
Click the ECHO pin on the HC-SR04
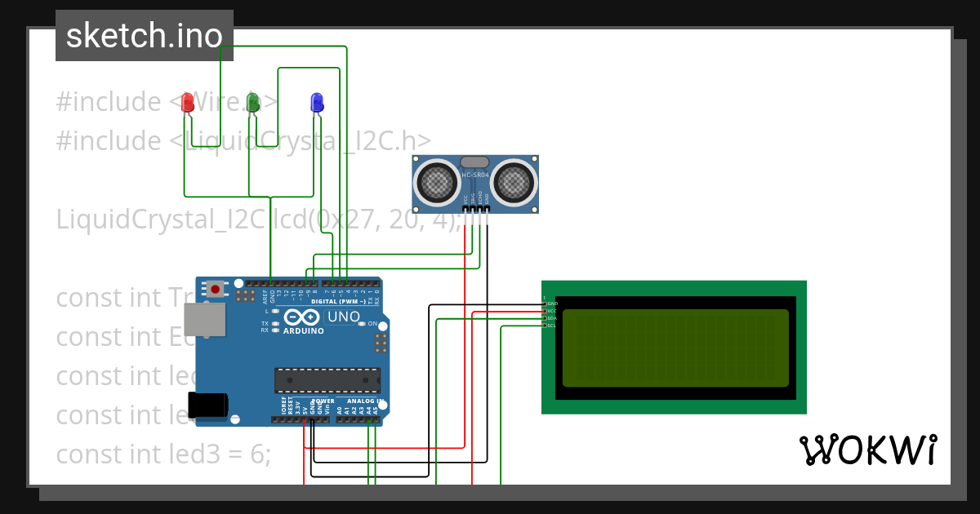pyautogui.click(x=479, y=208)
